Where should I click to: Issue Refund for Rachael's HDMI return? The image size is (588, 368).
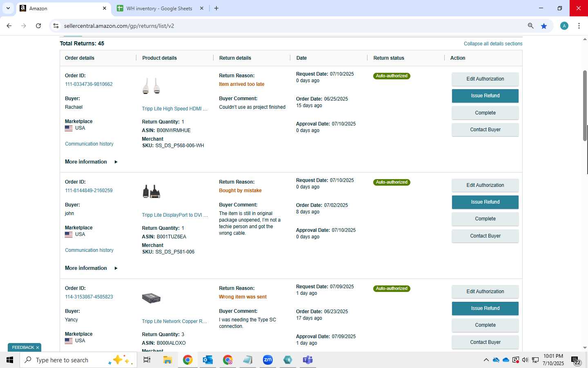485,96
